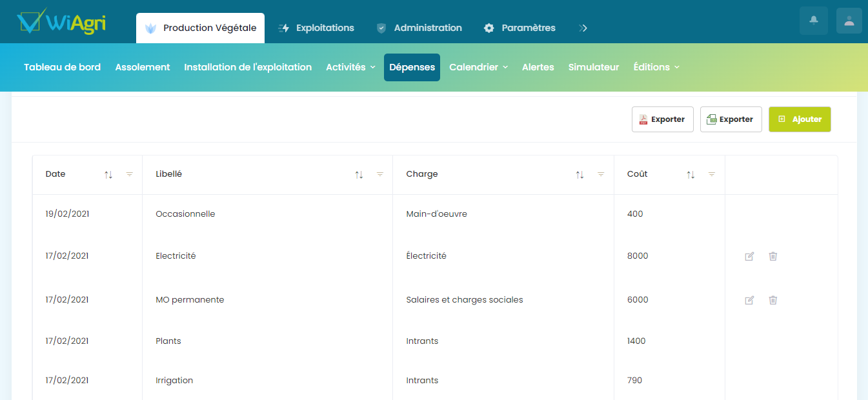Open Installation de l'exploitation
This screenshot has width=868, height=400.
(248, 67)
